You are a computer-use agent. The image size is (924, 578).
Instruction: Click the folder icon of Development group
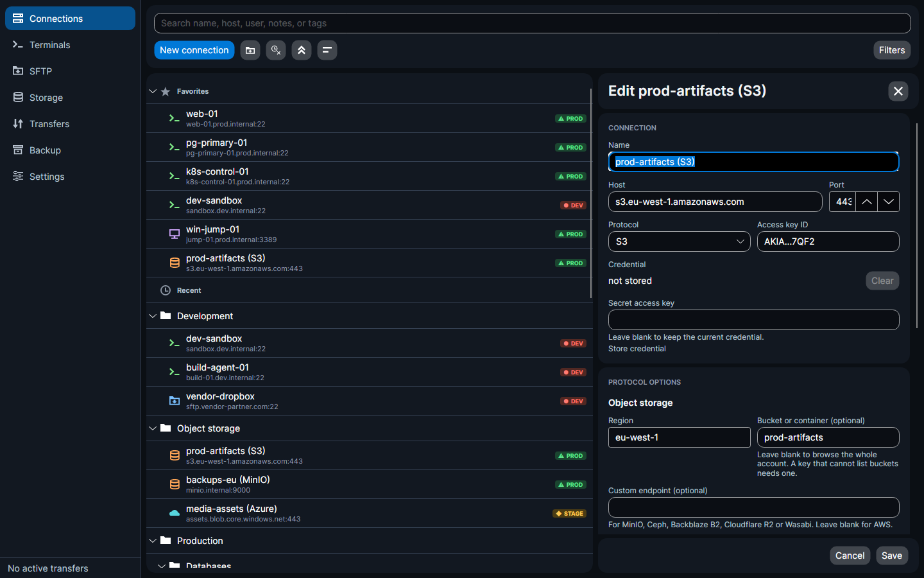tap(166, 315)
